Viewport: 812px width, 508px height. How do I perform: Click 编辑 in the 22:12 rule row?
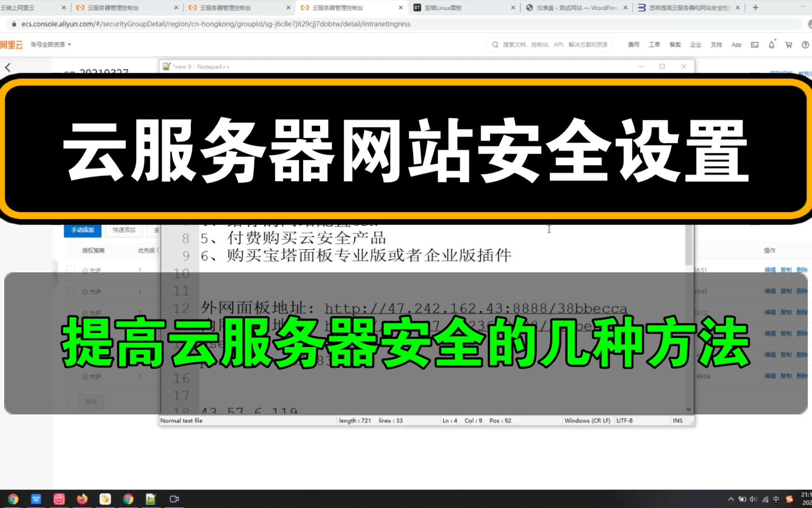(x=770, y=312)
